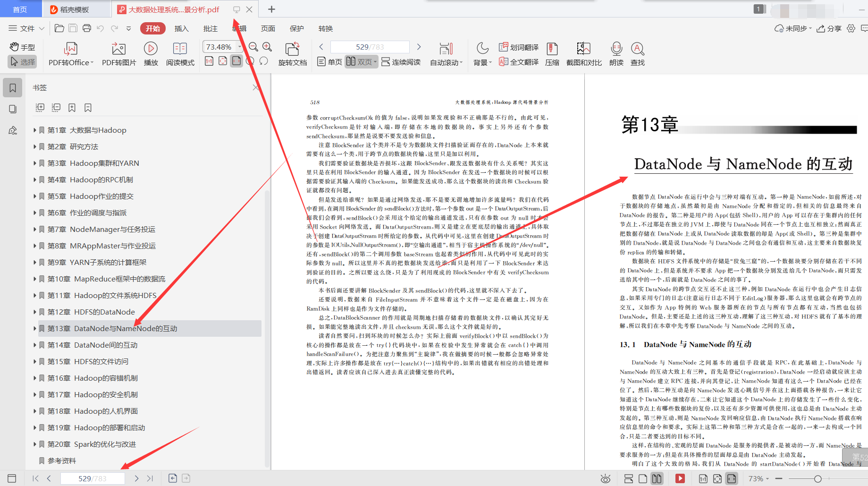
Task: Toggle 连续阅读 continuous reading
Action: [401, 62]
